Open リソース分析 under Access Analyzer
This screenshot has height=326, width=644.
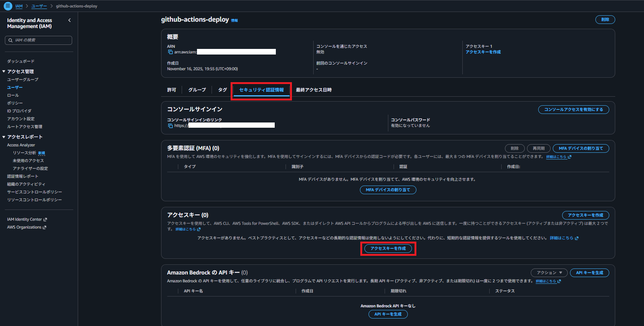coord(25,153)
